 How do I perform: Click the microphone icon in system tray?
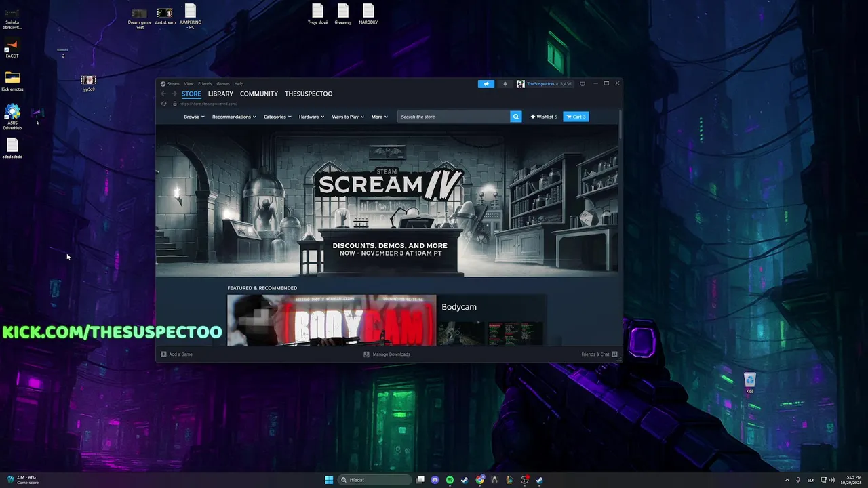click(x=798, y=480)
